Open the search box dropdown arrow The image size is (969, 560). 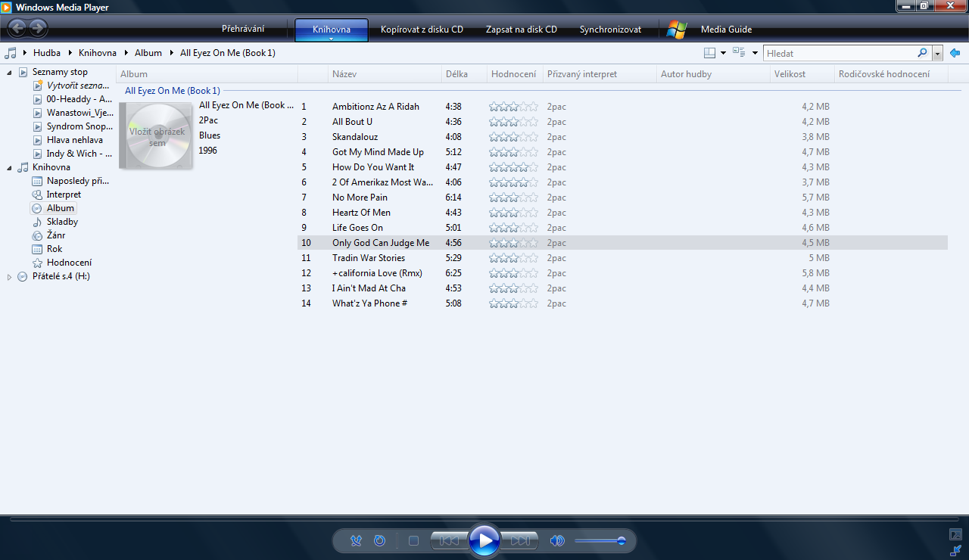point(938,53)
